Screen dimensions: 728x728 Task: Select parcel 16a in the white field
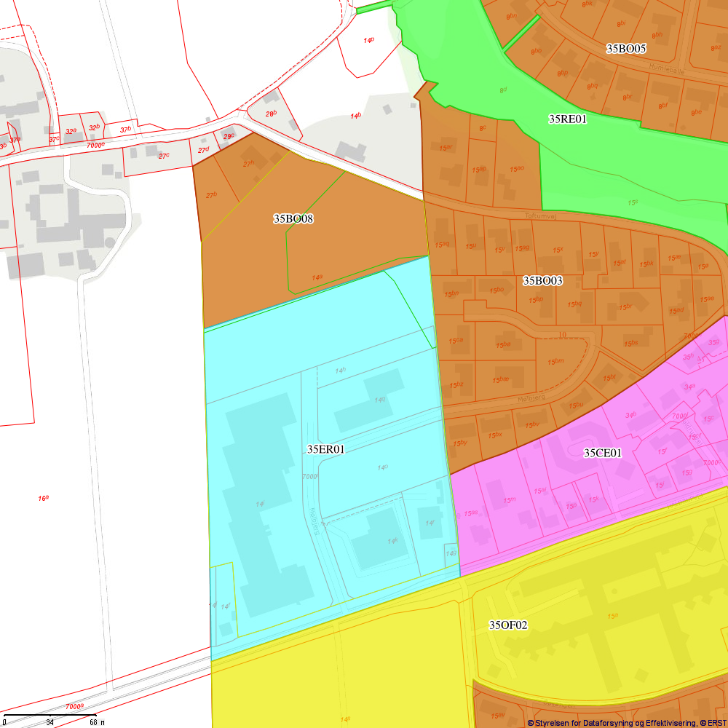[x=44, y=498]
